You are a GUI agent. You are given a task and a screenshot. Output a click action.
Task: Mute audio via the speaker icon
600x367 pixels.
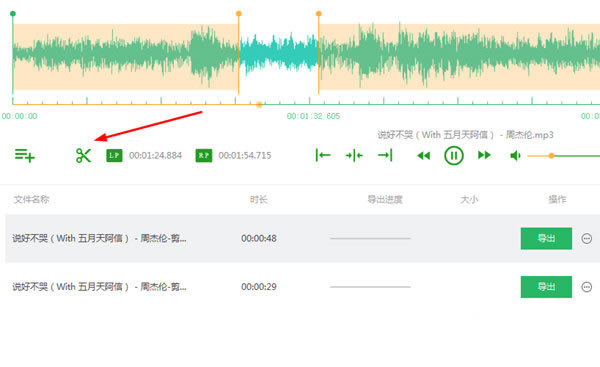515,155
